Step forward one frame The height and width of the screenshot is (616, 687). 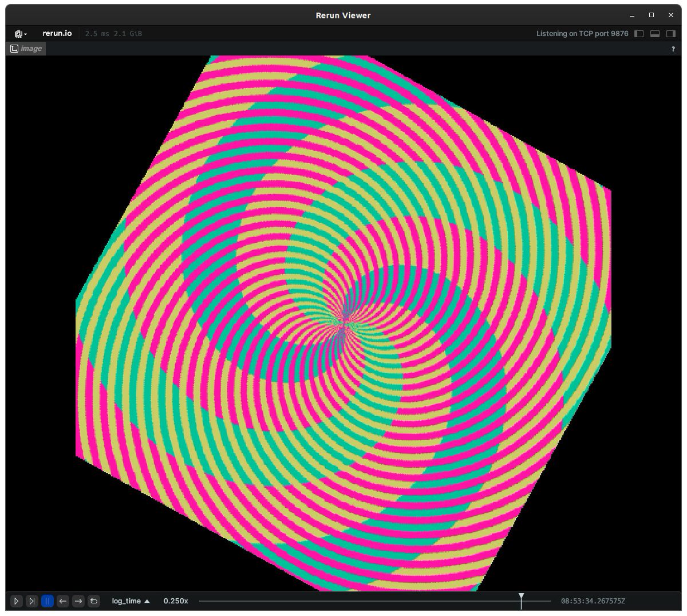point(78,601)
